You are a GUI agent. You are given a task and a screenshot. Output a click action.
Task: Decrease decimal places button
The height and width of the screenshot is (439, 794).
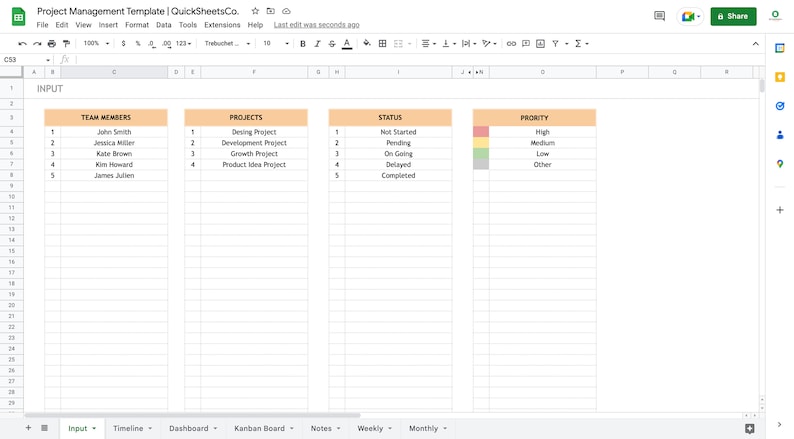tap(151, 44)
